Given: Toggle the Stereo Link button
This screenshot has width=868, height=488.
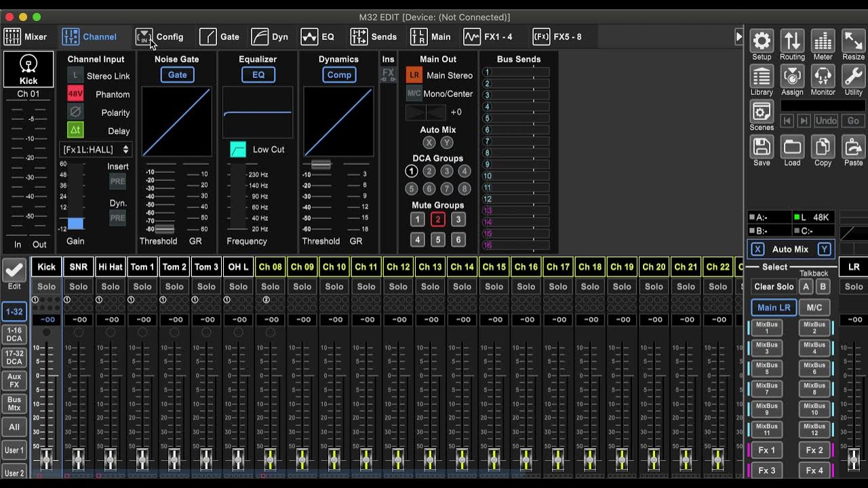Looking at the screenshot, I should click(75, 76).
